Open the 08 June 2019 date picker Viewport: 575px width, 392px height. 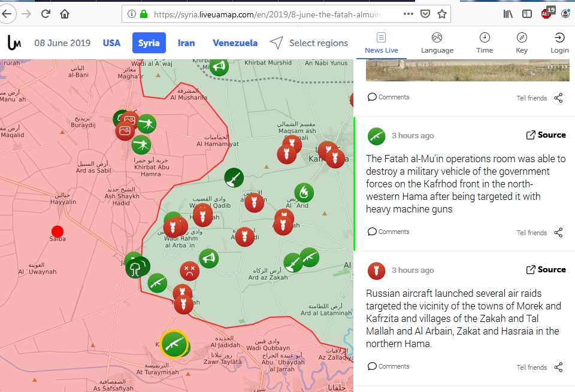tap(62, 43)
